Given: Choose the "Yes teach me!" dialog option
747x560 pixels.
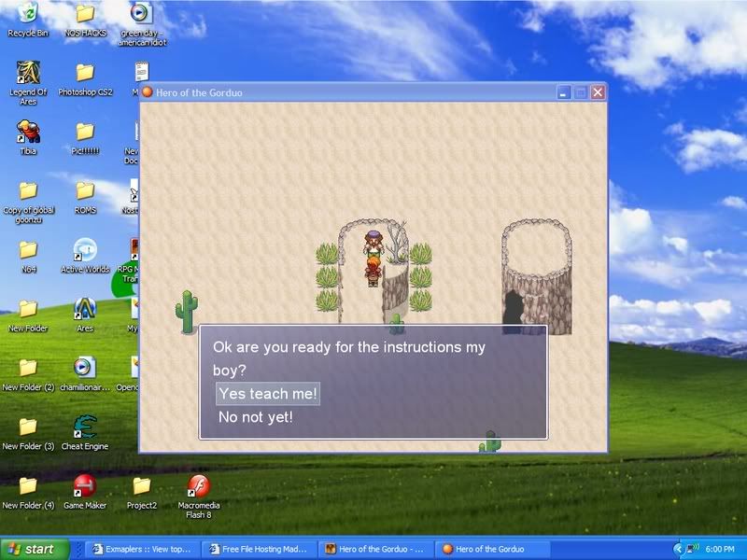Looking at the screenshot, I should [x=268, y=394].
